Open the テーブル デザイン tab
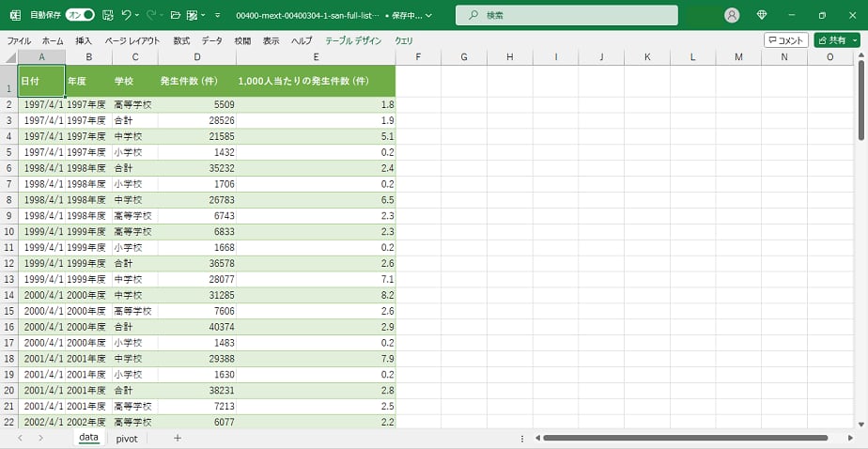Image resolution: width=868 pixels, height=449 pixels. (x=353, y=41)
